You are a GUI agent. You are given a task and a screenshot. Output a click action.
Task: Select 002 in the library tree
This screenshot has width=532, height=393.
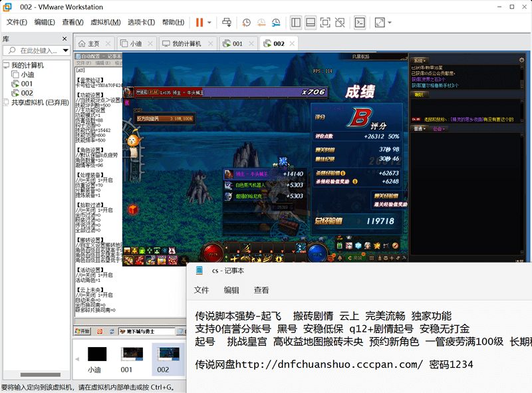(23, 93)
